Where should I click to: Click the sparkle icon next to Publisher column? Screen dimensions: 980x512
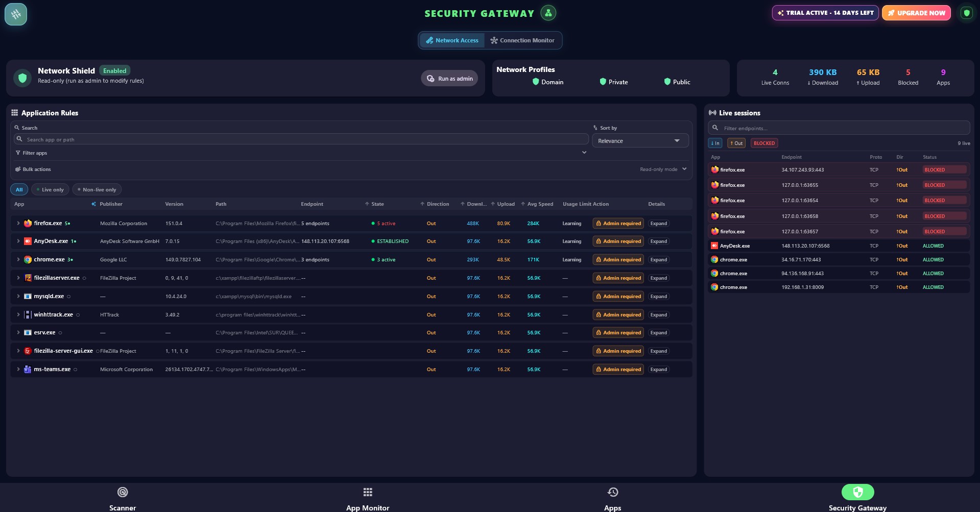click(x=93, y=204)
